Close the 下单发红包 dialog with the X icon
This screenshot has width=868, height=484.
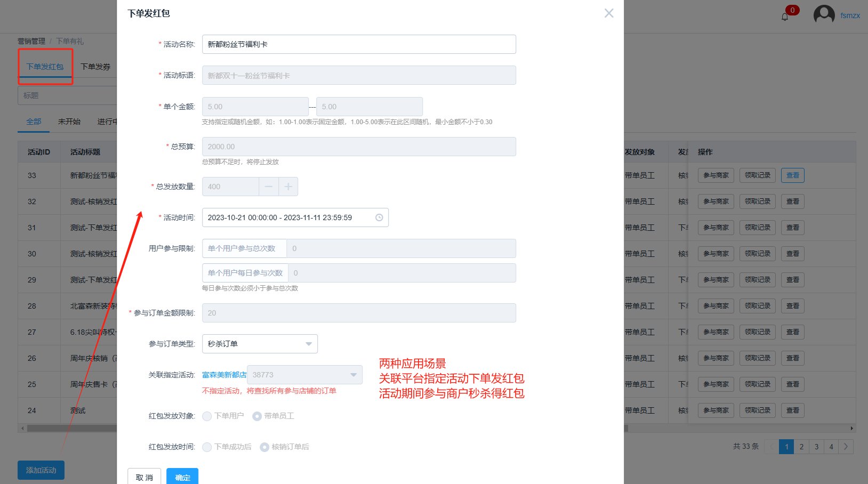(608, 13)
